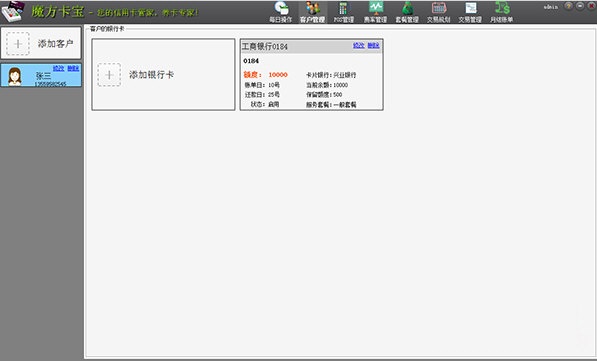Open the 费率管理 section
597x362 pixels.
point(375,12)
